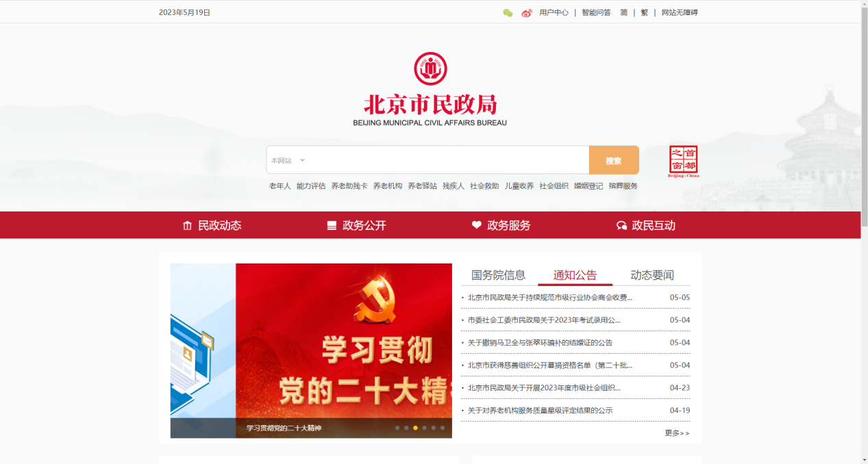Click the Civil Affairs Bureau logo emblem

coord(430,67)
